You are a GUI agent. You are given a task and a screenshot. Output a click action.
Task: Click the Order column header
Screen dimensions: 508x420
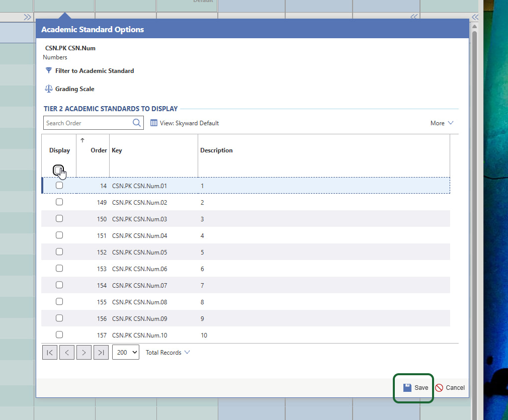tap(99, 150)
